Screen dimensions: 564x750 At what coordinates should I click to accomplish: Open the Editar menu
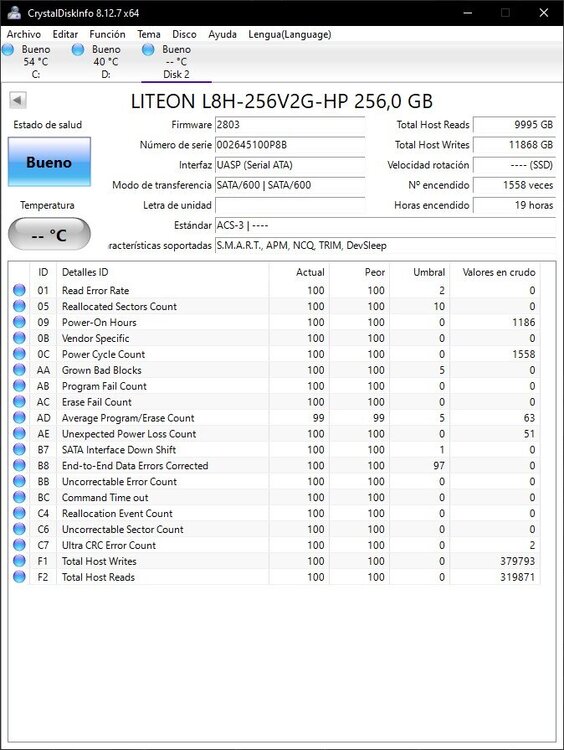65,34
